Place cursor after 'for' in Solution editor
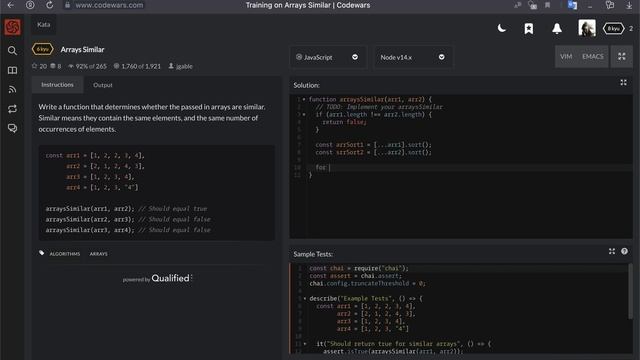Viewport: 640px width, 360px height. point(329,167)
